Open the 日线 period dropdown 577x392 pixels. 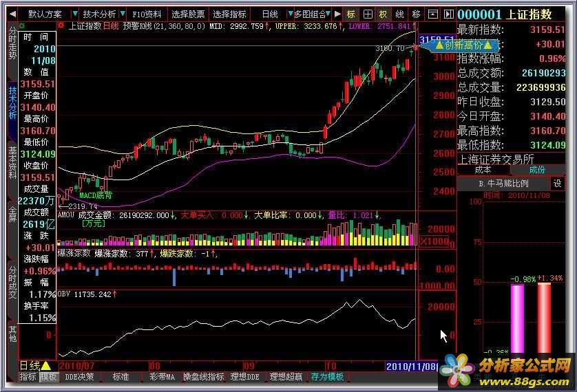270,14
